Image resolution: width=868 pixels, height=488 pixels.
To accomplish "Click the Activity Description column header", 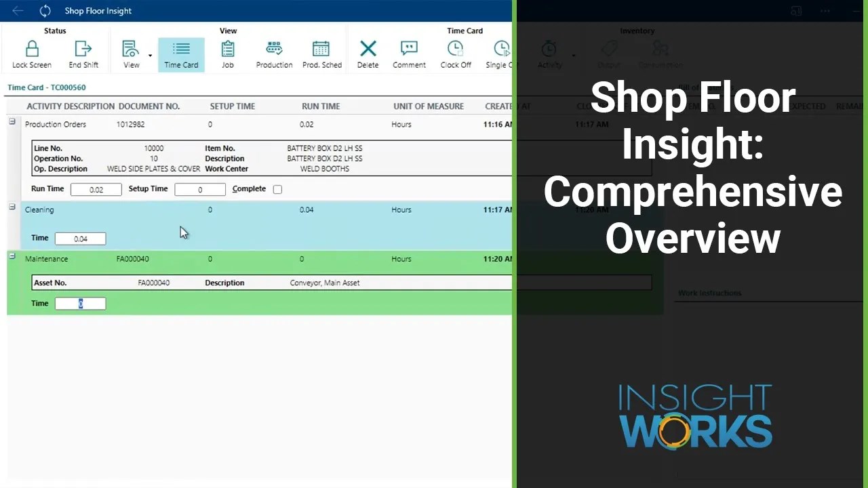I will 71,106.
